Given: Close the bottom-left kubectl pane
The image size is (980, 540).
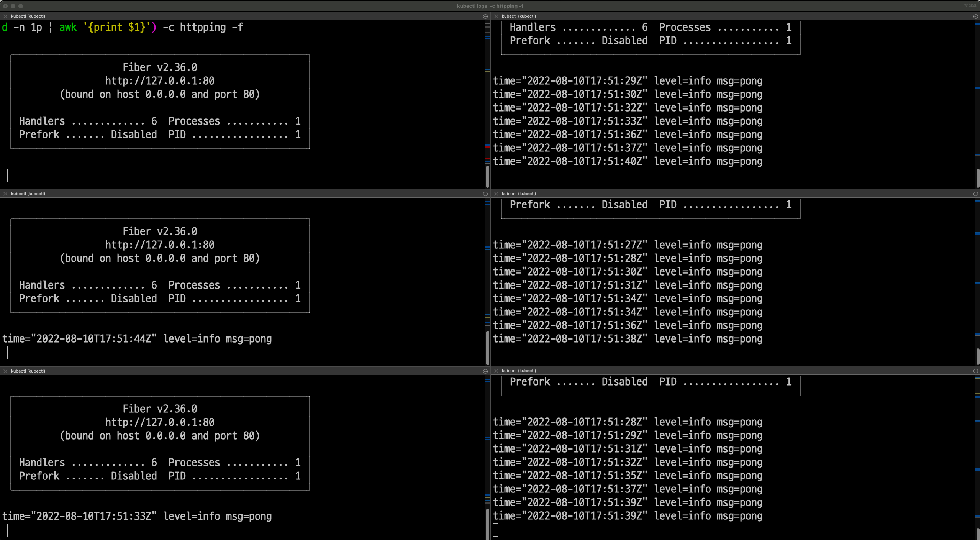Looking at the screenshot, I should 5,371.
